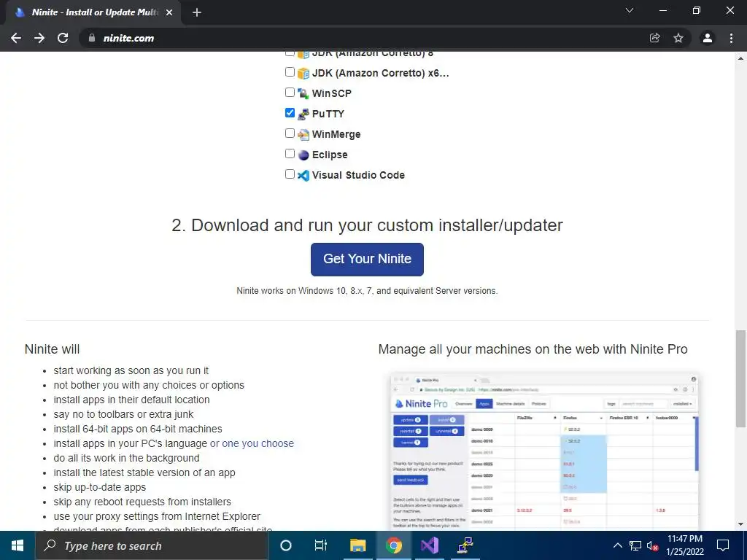Select the Ninite tab
Viewport: 747px width, 560px height.
pyautogui.click(x=93, y=12)
